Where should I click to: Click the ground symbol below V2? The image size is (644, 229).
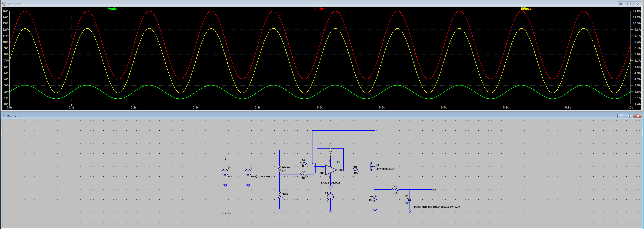point(225,185)
